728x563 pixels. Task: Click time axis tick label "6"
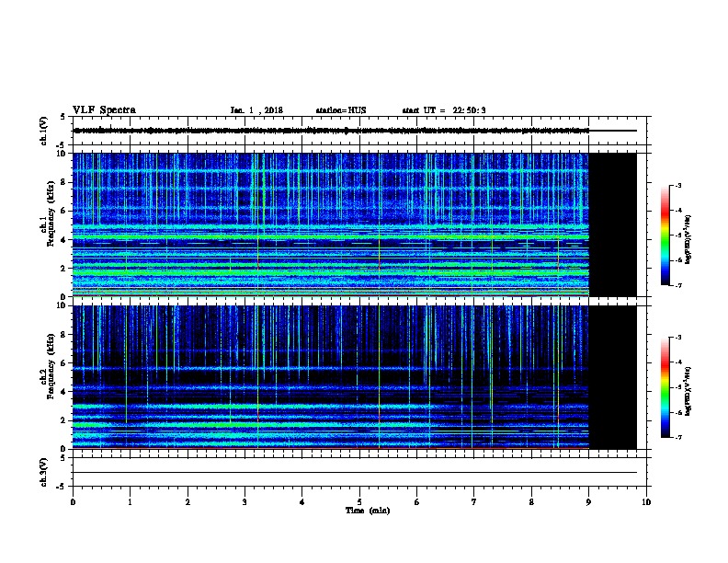point(416,502)
